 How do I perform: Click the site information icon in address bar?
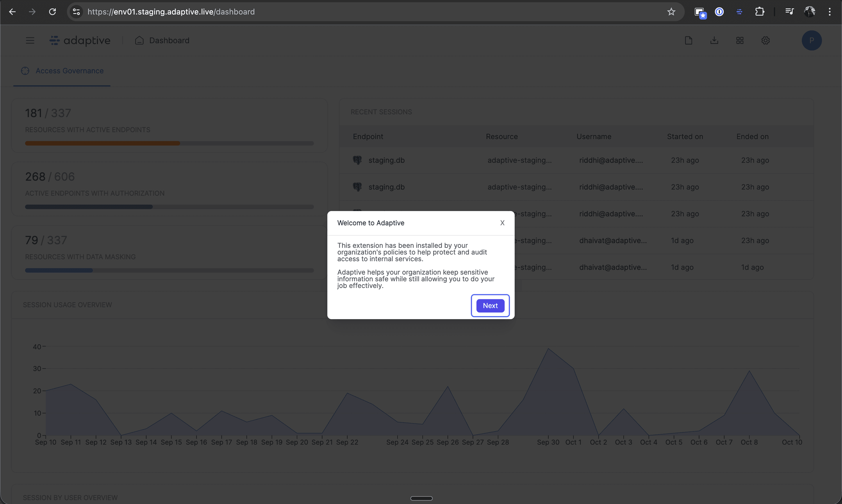[77, 12]
